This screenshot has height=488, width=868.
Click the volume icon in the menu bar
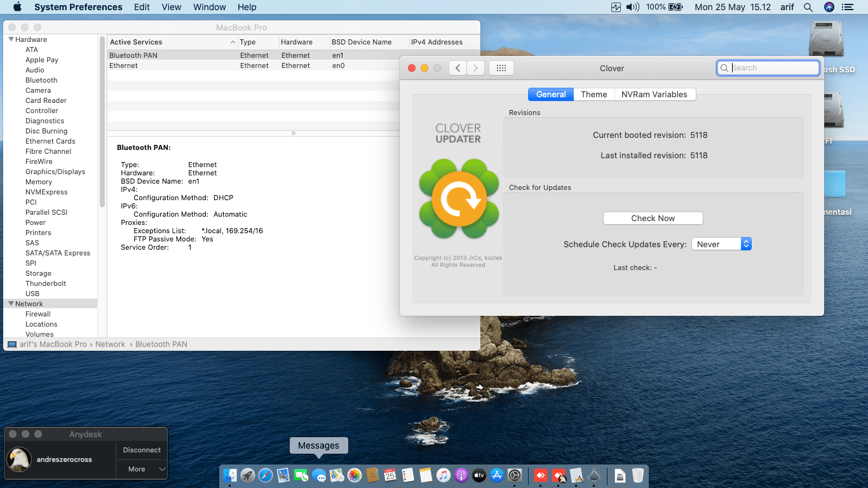click(632, 7)
